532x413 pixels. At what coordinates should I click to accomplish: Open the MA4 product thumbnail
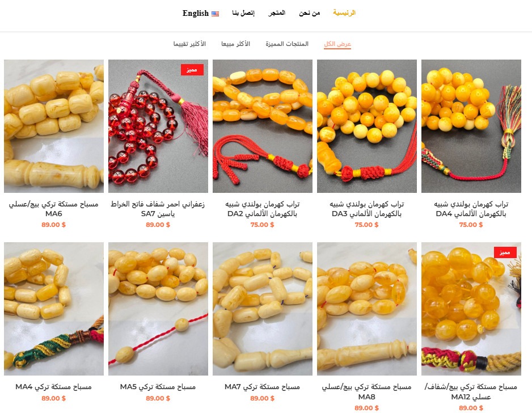[x=54, y=309]
